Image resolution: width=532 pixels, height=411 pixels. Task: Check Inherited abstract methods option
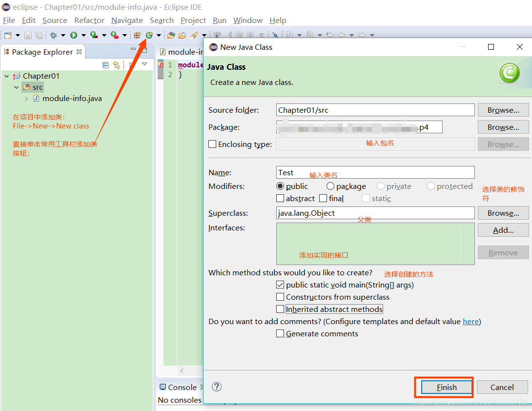[280, 309]
